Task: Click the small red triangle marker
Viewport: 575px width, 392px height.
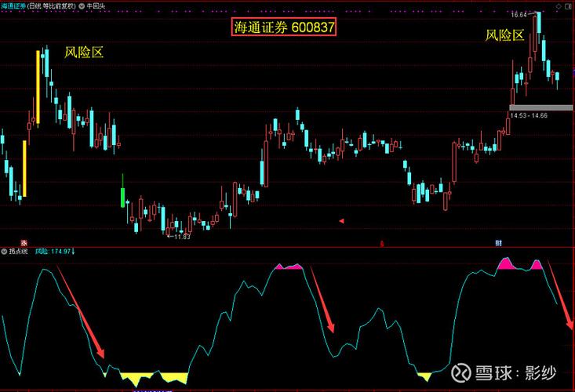Action: click(341, 221)
